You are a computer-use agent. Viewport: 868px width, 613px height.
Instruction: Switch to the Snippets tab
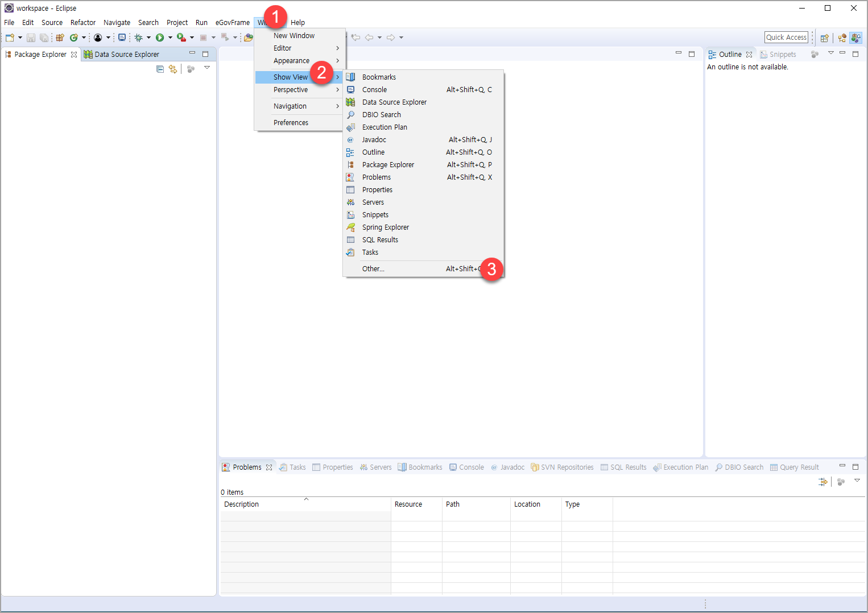(x=778, y=55)
